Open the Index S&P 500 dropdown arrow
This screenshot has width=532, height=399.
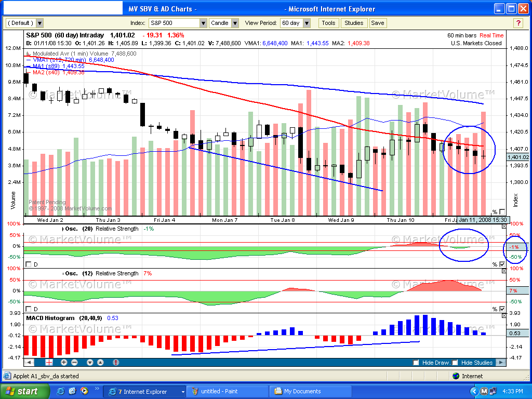click(203, 23)
